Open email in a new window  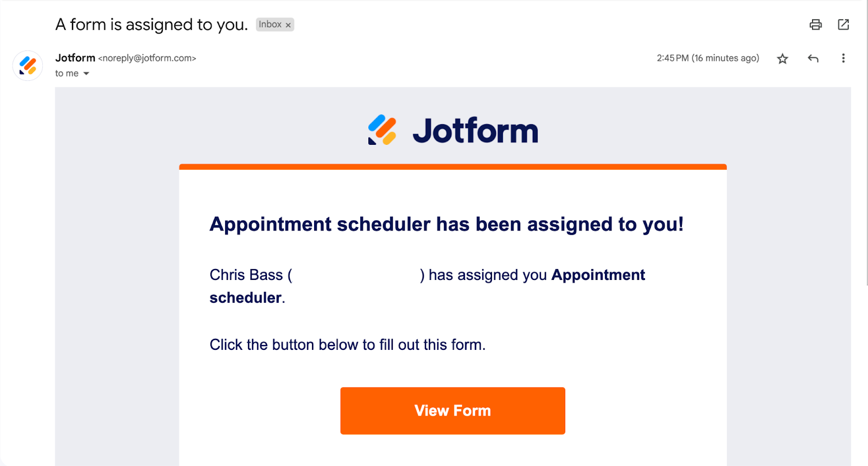(843, 24)
